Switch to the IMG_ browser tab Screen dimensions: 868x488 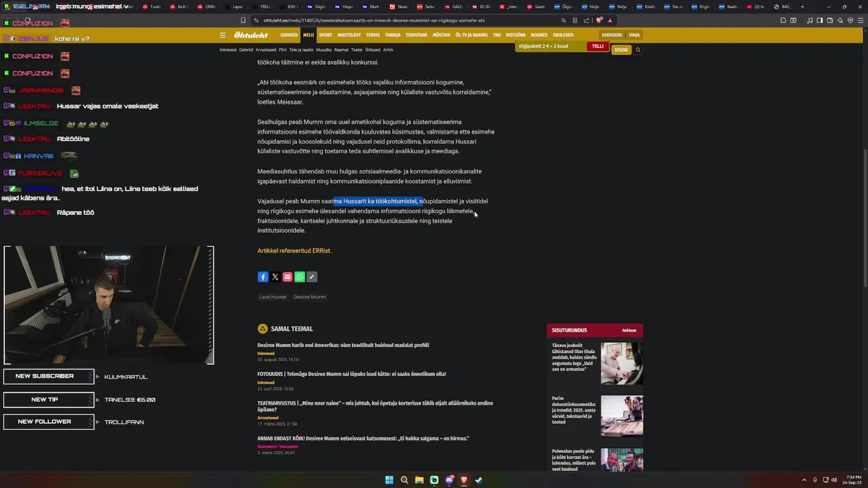pyautogui.click(x=783, y=7)
